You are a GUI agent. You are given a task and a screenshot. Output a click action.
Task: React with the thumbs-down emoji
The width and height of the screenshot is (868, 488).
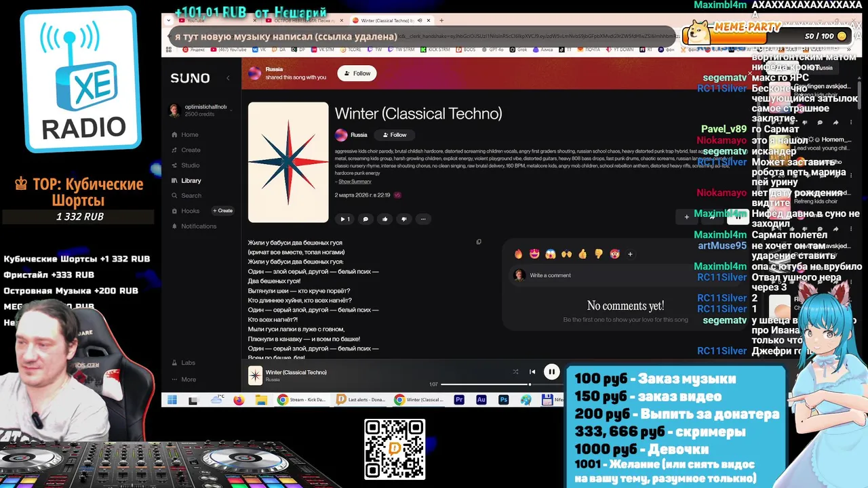tap(598, 254)
